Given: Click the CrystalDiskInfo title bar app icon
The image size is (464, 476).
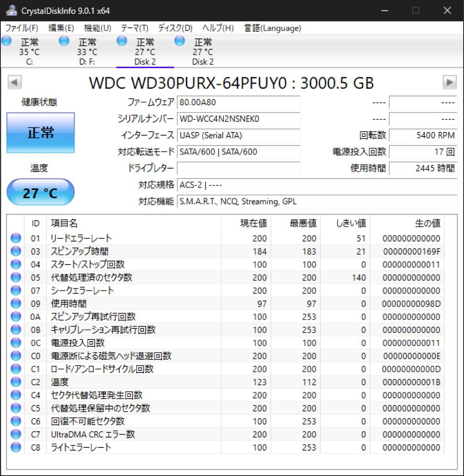Looking at the screenshot, I should (x=11, y=11).
